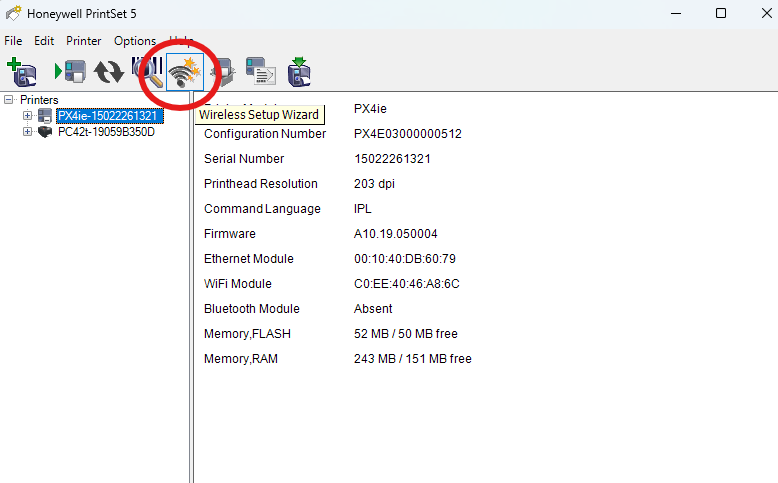Minimize the PrintSet window
This screenshot has width=778, height=483.
[676, 13]
